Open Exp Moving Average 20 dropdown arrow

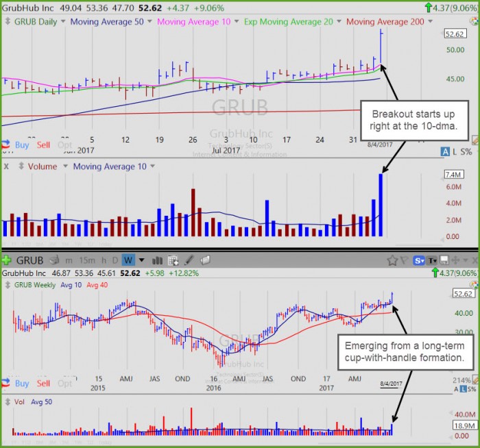[x=339, y=21]
